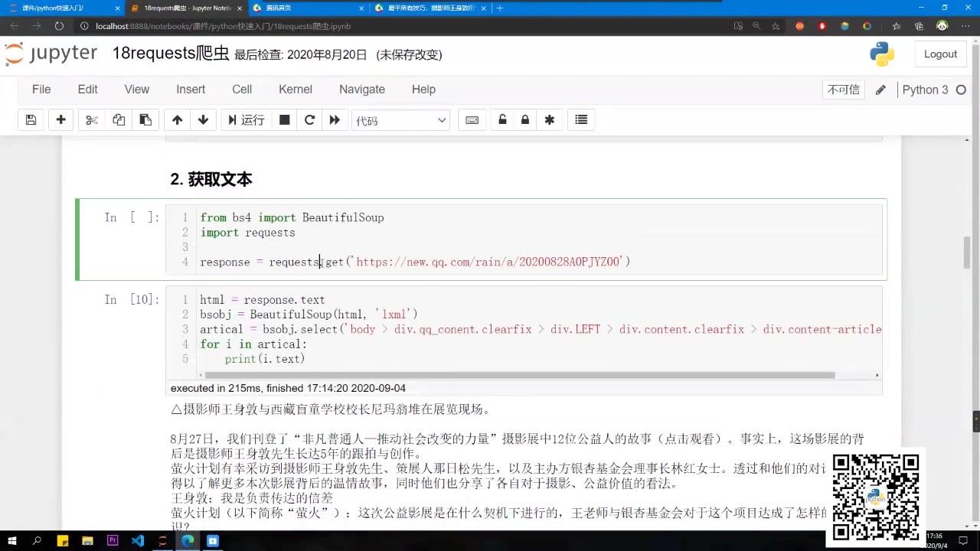Viewport: 980px width, 551px height.
Task: Click the kernel status circle beside Python 3
Action: (961, 90)
